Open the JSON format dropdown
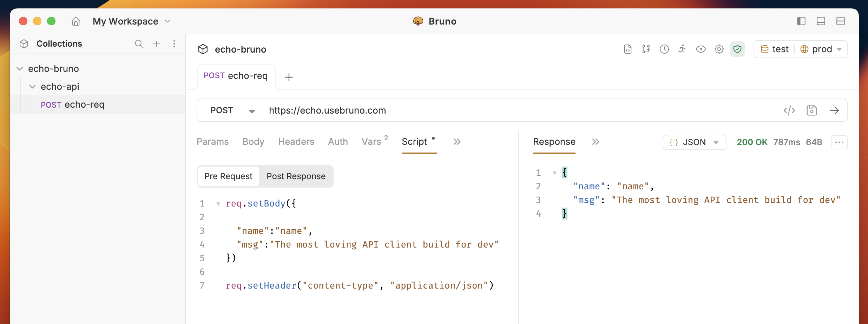 694,142
